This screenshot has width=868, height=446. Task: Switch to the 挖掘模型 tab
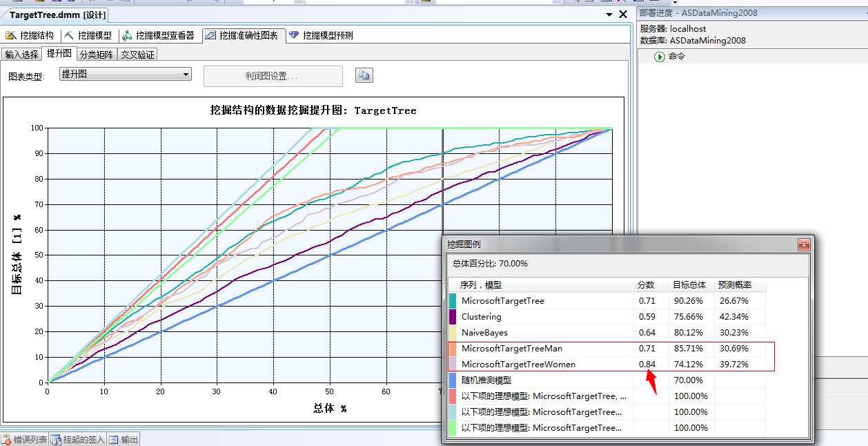[88, 35]
